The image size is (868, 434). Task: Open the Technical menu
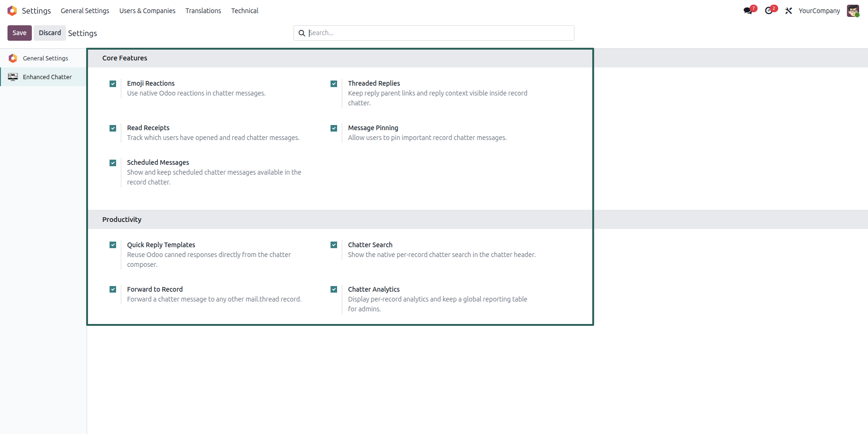coord(245,11)
